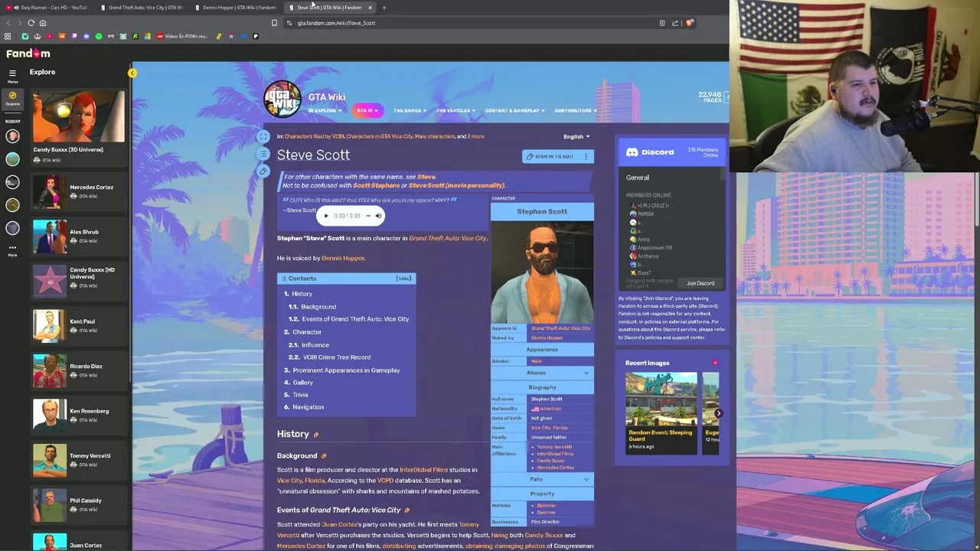Click the 22,948 pages counter
The width and height of the screenshot is (980, 551).
click(x=710, y=97)
